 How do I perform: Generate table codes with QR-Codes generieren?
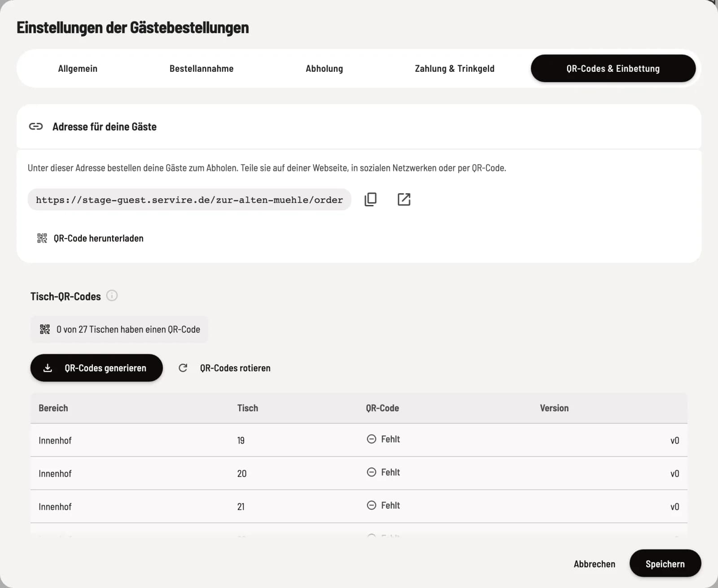click(96, 368)
